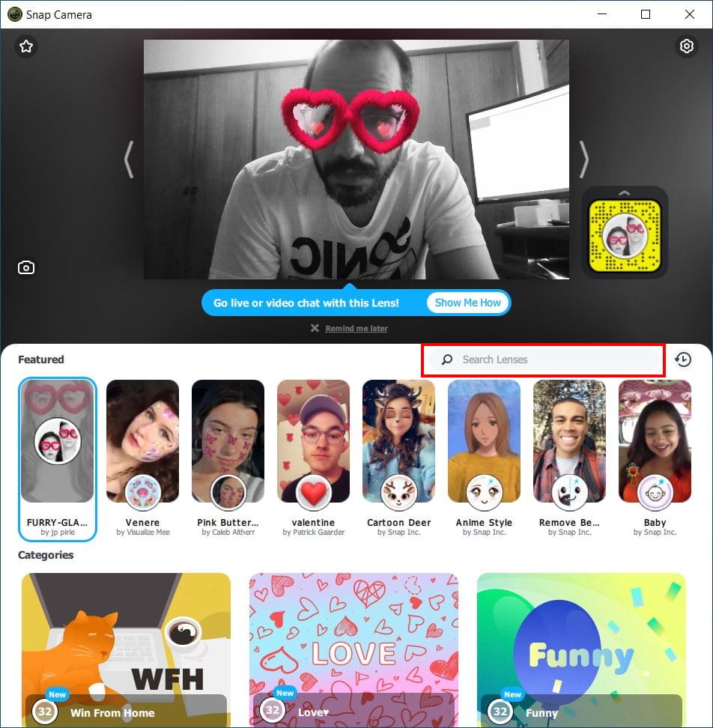Click the Cartoon Deer round icon

(x=399, y=492)
